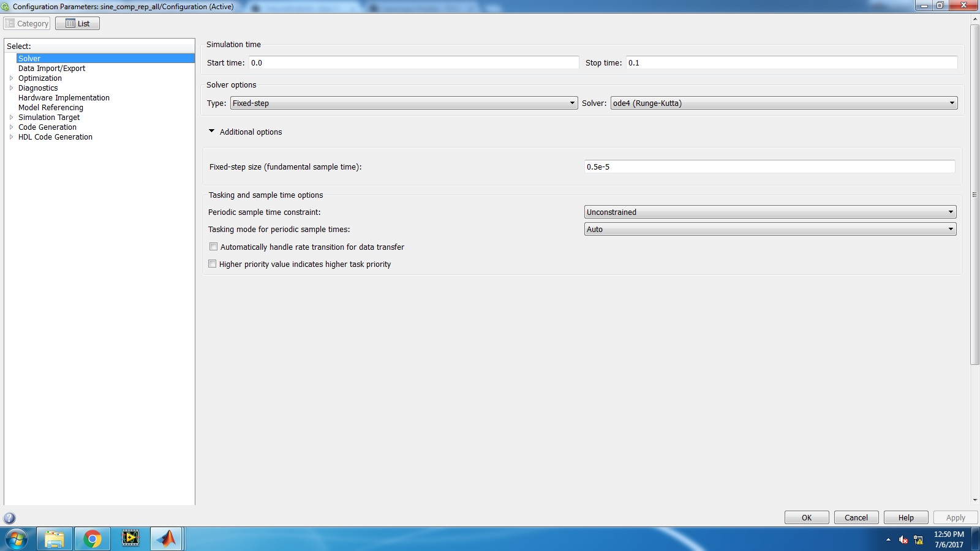Expand the Code Generation node
Screen dimensions: 980x551
point(11,127)
